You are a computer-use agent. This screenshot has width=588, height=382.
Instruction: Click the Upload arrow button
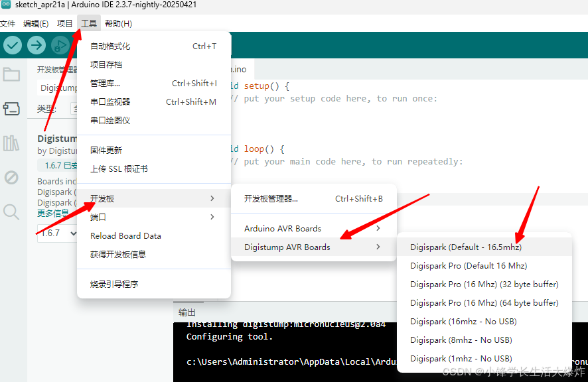coord(37,45)
